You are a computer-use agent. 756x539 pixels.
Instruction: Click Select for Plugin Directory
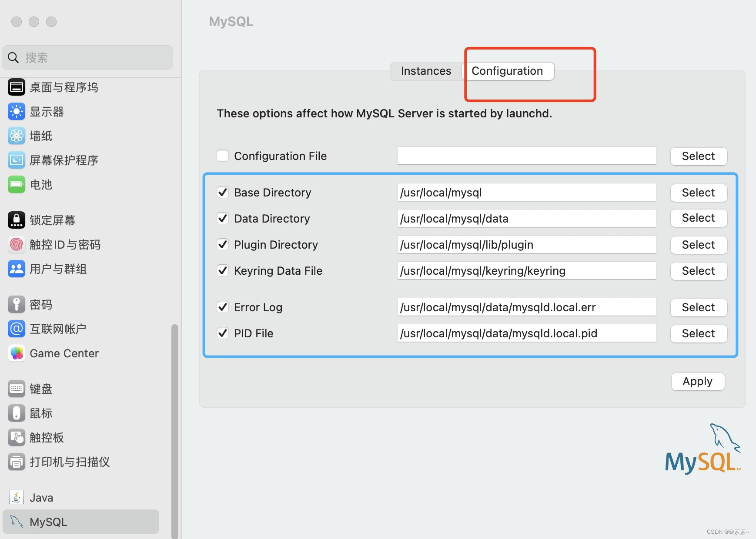tap(699, 245)
